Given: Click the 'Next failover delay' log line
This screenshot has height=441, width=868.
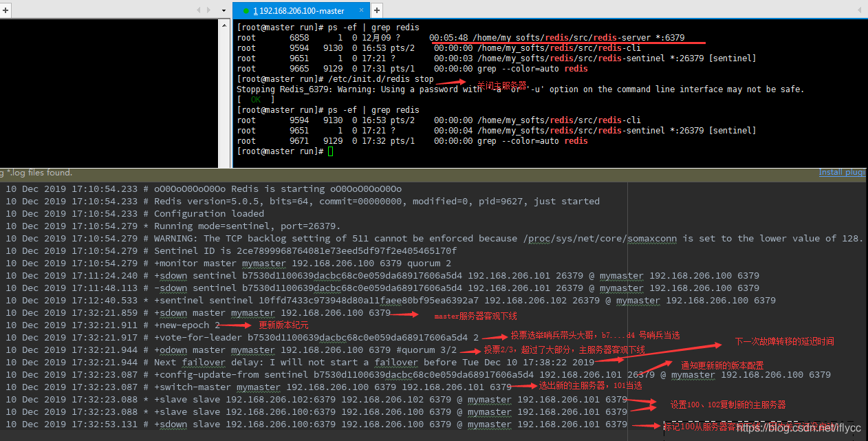Looking at the screenshot, I should (x=300, y=362).
